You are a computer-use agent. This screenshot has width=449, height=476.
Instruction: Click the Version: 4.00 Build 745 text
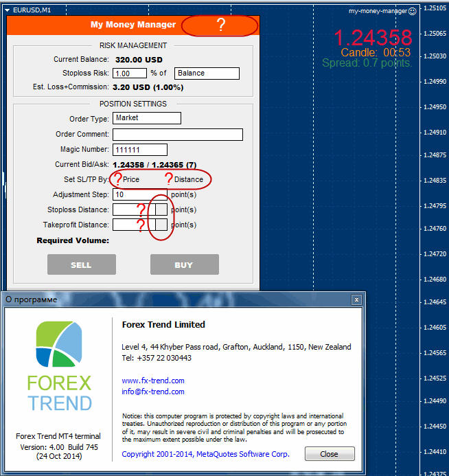pyautogui.click(x=59, y=447)
